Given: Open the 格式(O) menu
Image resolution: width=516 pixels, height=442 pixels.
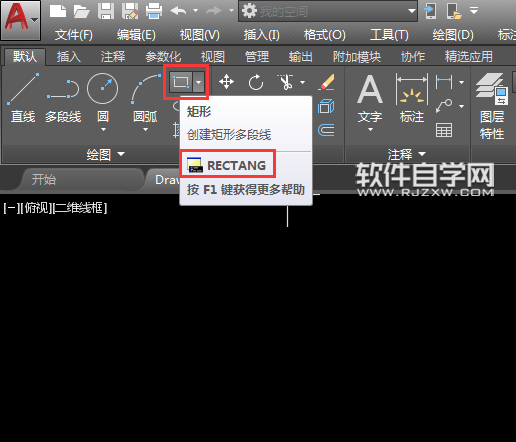Looking at the screenshot, I should tap(324, 35).
